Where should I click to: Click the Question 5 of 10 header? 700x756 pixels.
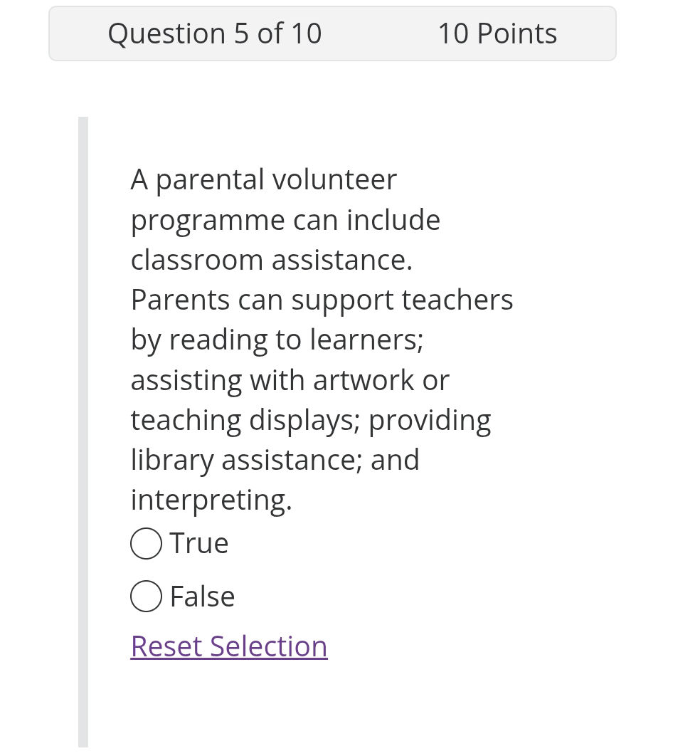click(x=214, y=33)
